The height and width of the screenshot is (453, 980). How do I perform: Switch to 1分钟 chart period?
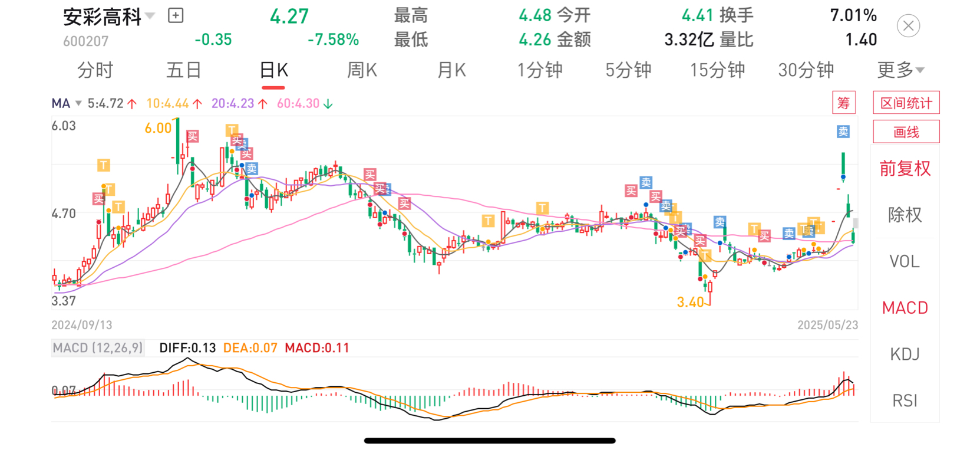(540, 70)
